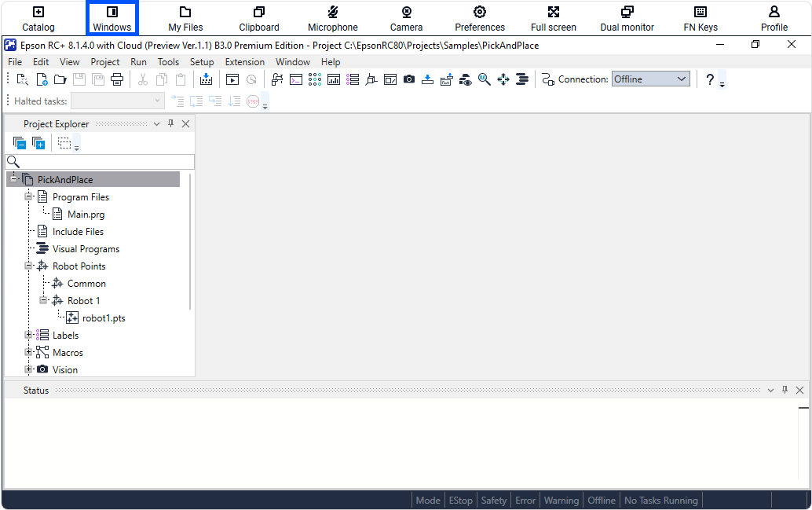
Task: Open the Robot Manager arm icon
Action: click(x=277, y=79)
